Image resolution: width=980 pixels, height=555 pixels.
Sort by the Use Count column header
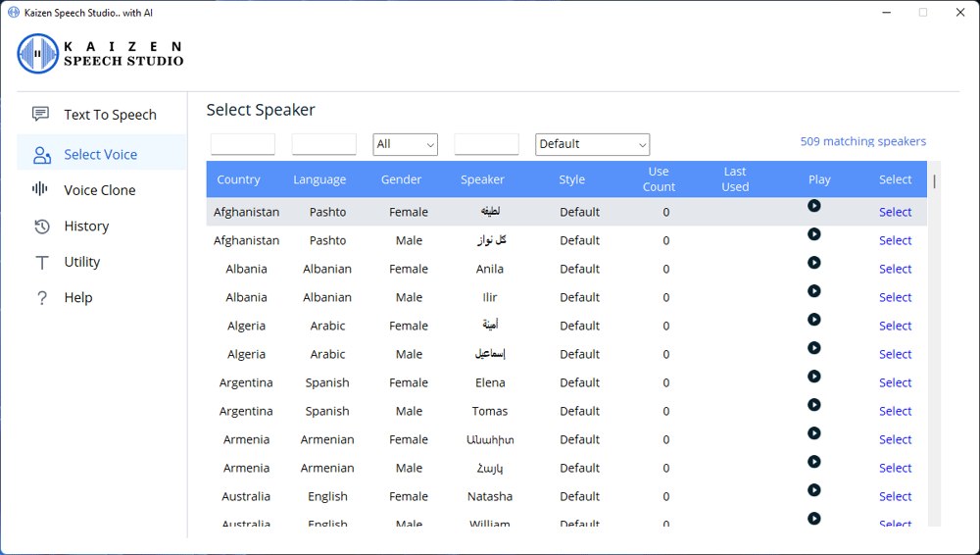pyautogui.click(x=659, y=179)
